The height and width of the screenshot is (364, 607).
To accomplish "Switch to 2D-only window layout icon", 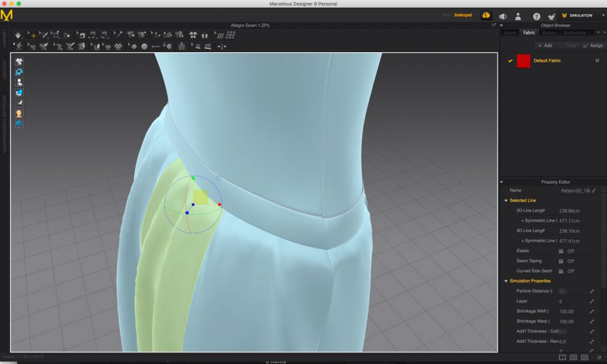I will [x=584, y=357].
